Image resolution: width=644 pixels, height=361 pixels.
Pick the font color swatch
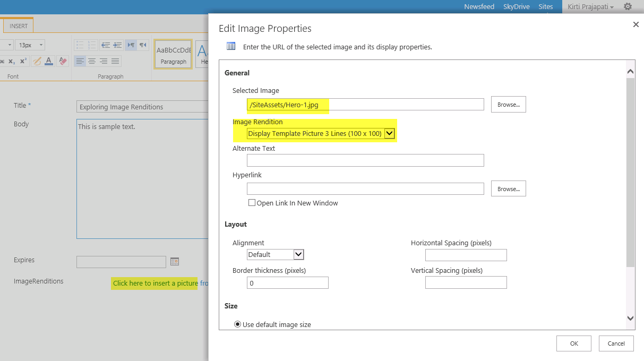tap(49, 61)
